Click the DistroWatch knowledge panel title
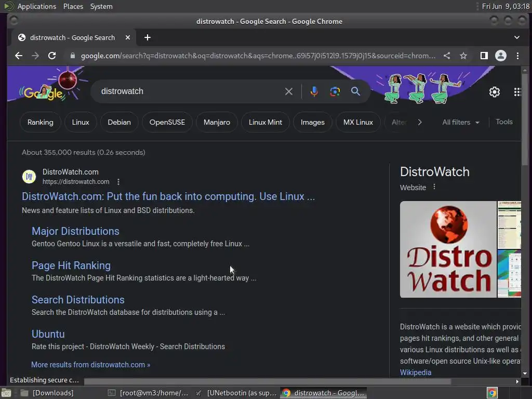 click(435, 171)
